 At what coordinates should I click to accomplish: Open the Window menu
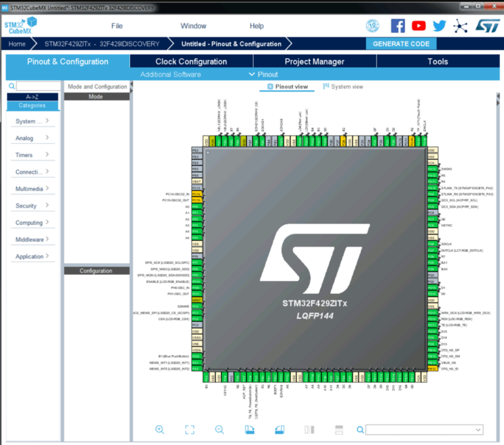[193, 26]
